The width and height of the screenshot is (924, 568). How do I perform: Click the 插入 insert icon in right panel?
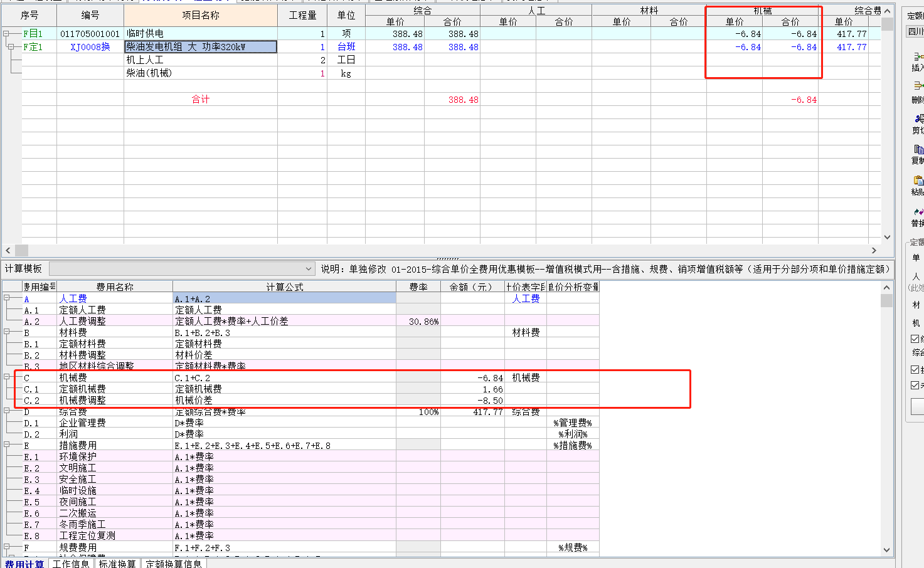pyautogui.click(x=918, y=57)
